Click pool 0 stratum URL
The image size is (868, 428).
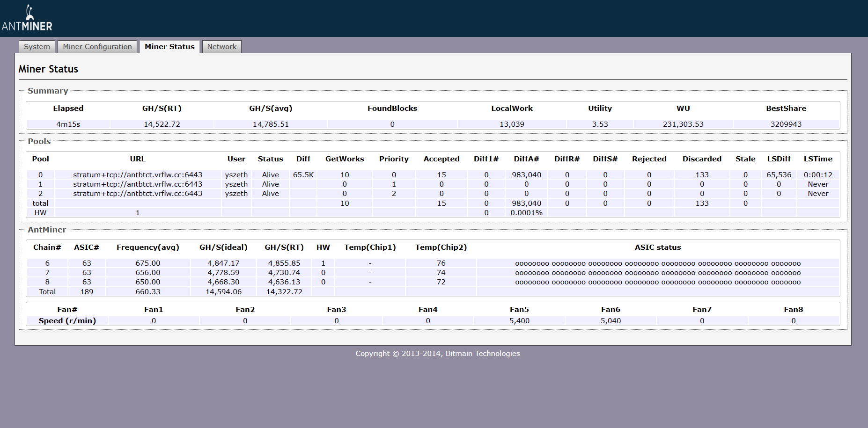(x=138, y=175)
